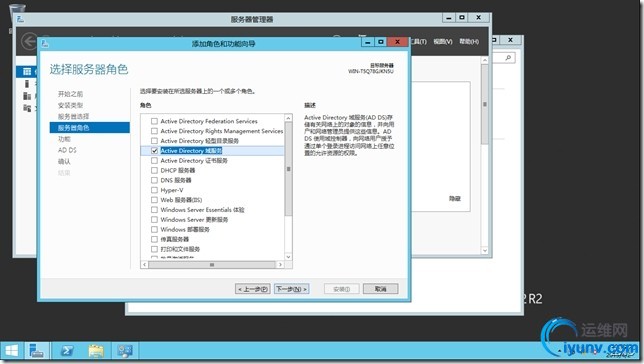Tick Windows 部署服务 checkbox
This screenshot has height=364, width=644.
click(154, 230)
